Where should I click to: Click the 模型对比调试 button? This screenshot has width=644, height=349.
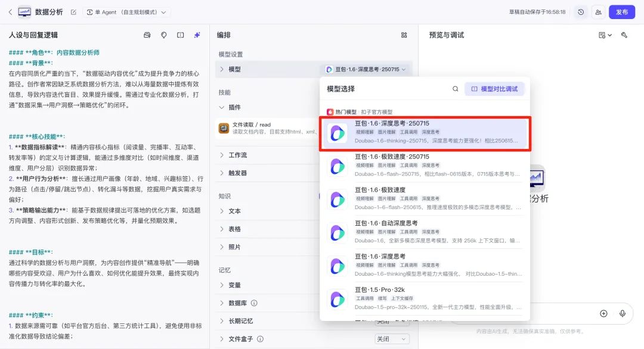click(494, 89)
